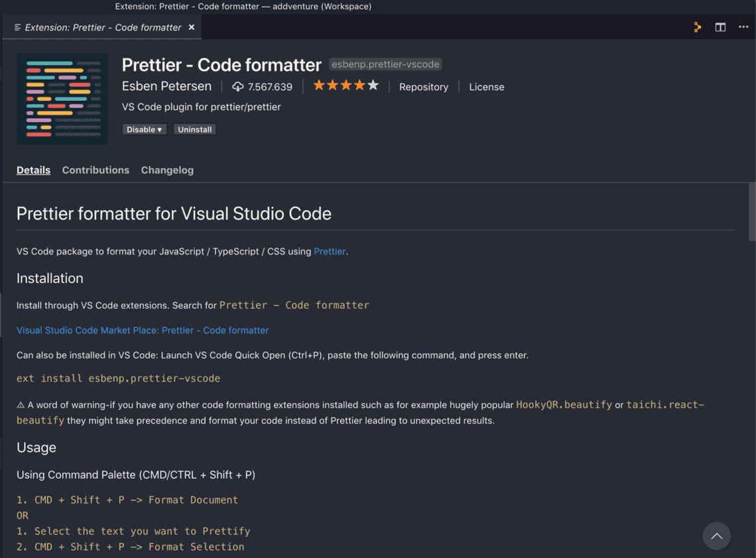756x558 pixels.
Task: Open the Visual Studio Code Market Place link
Action: click(143, 330)
